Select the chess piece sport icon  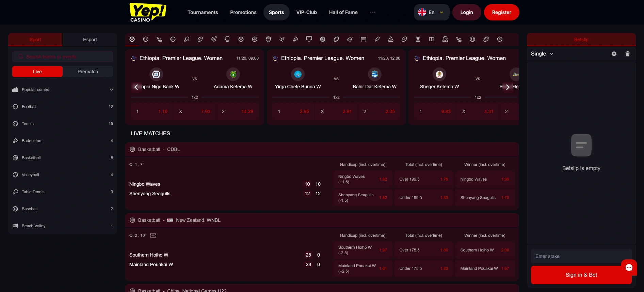click(x=418, y=39)
